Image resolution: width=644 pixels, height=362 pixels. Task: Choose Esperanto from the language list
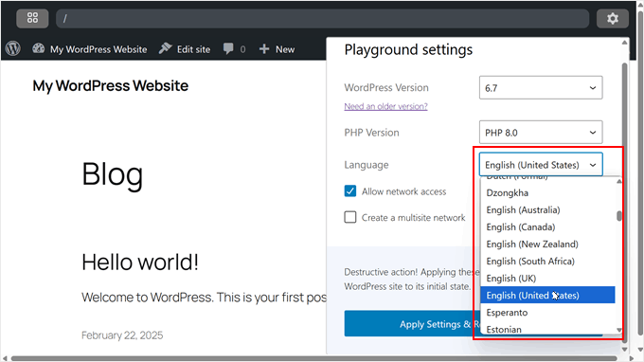(548, 313)
